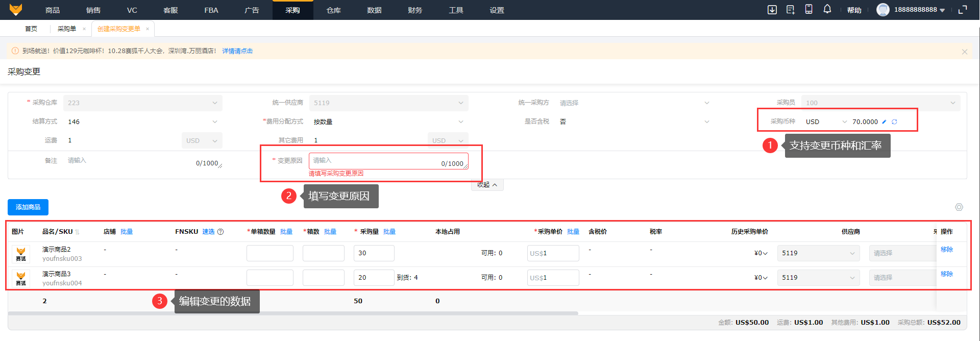Click the 添加商品 button

point(28,207)
